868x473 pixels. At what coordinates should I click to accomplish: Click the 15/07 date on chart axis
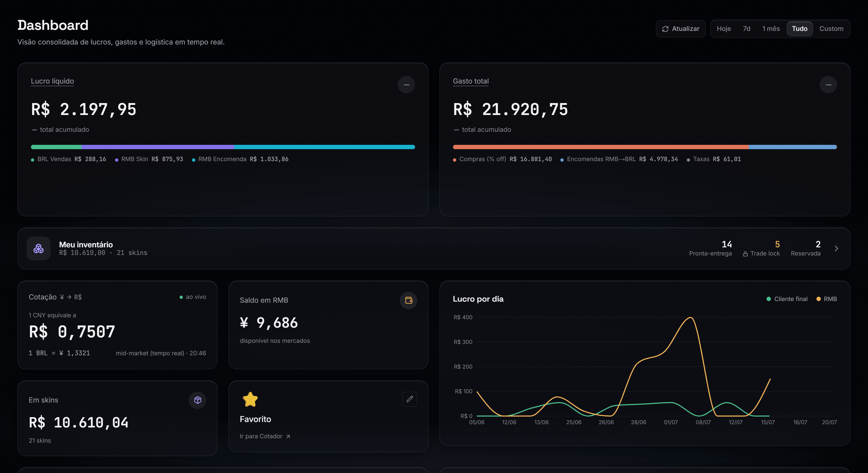point(768,423)
